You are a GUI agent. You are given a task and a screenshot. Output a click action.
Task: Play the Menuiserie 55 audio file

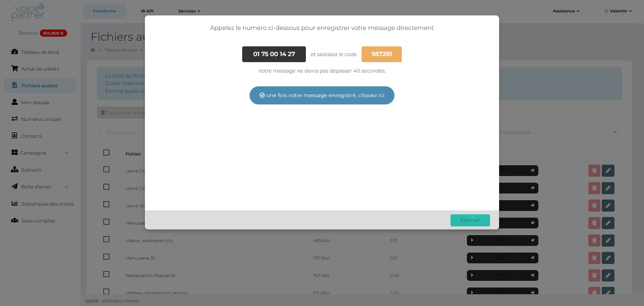tap(472, 258)
